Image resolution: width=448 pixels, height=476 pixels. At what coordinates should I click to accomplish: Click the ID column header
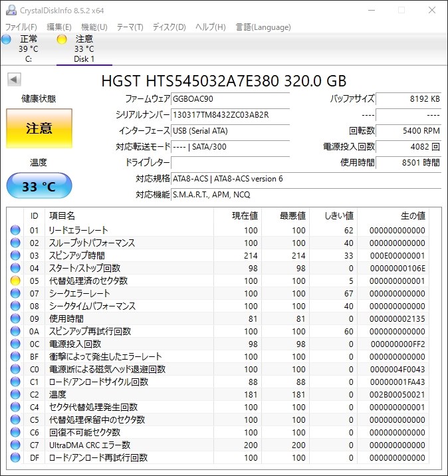click(35, 216)
